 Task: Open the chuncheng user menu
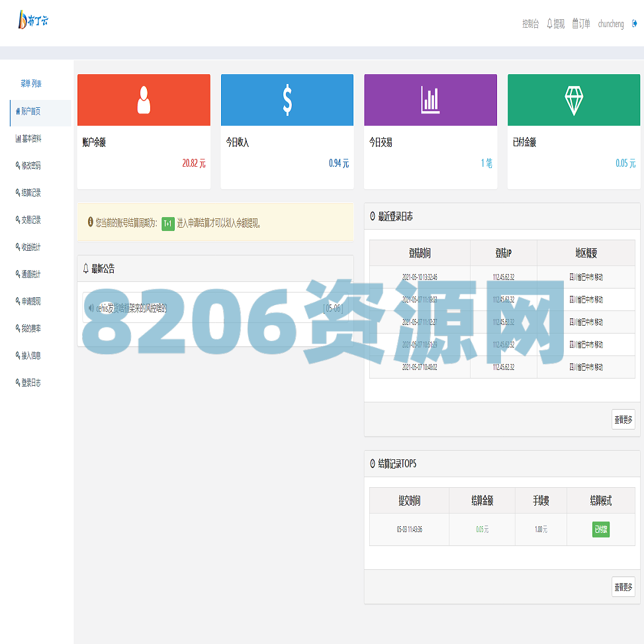coord(610,24)
